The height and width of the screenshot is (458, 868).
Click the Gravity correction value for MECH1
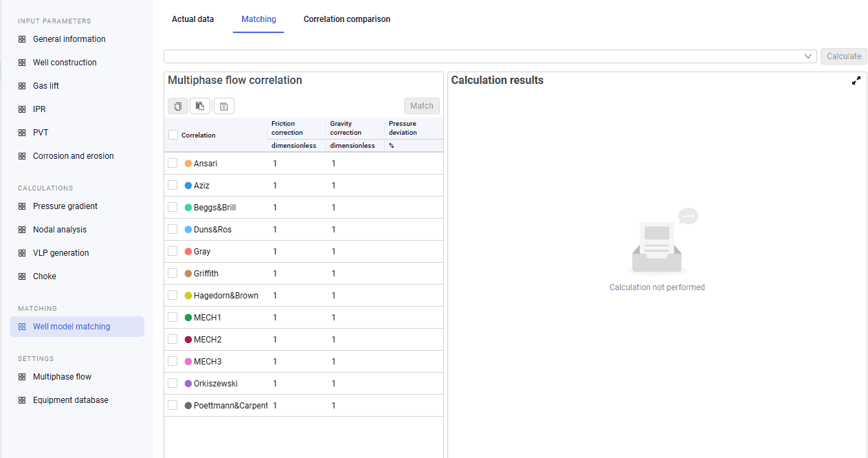(x=334, y=318)
